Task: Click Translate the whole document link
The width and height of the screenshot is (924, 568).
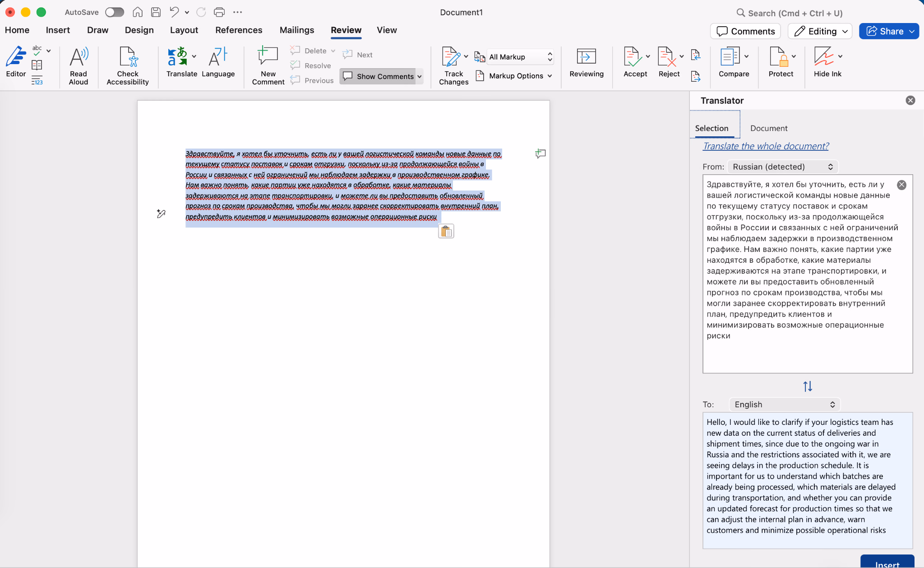Action: 766,146
